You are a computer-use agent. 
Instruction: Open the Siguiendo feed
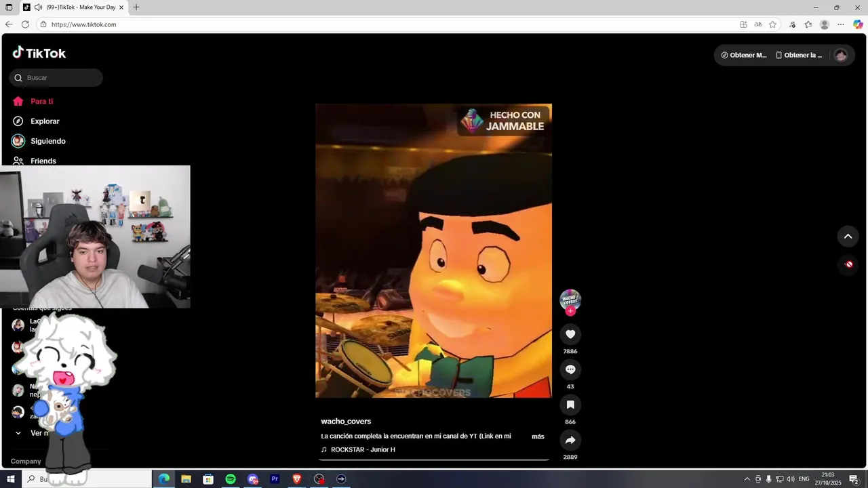(x=39, y=141)
